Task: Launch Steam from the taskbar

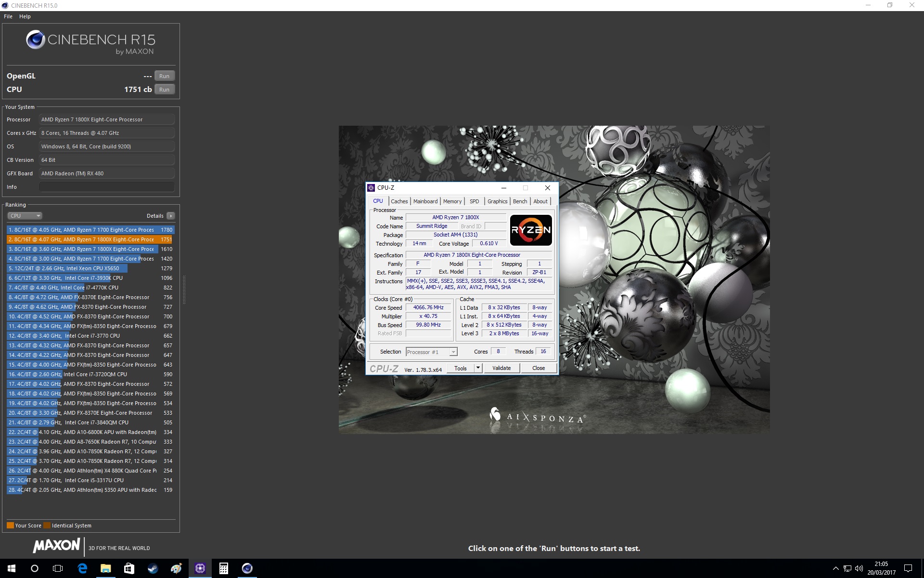Action: (x=153, y=568)
